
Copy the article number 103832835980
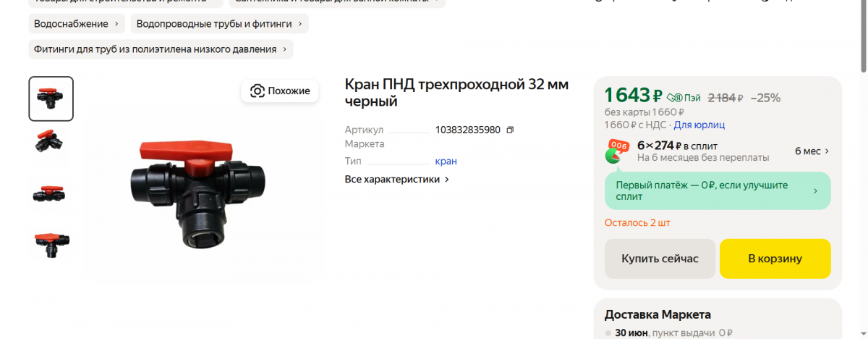click(x=510, y=130)
